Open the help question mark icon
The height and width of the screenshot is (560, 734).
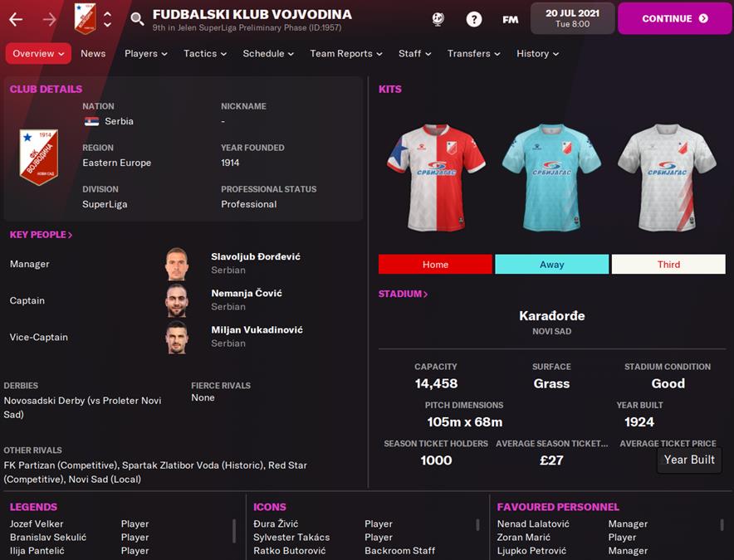tap(474, 19)
